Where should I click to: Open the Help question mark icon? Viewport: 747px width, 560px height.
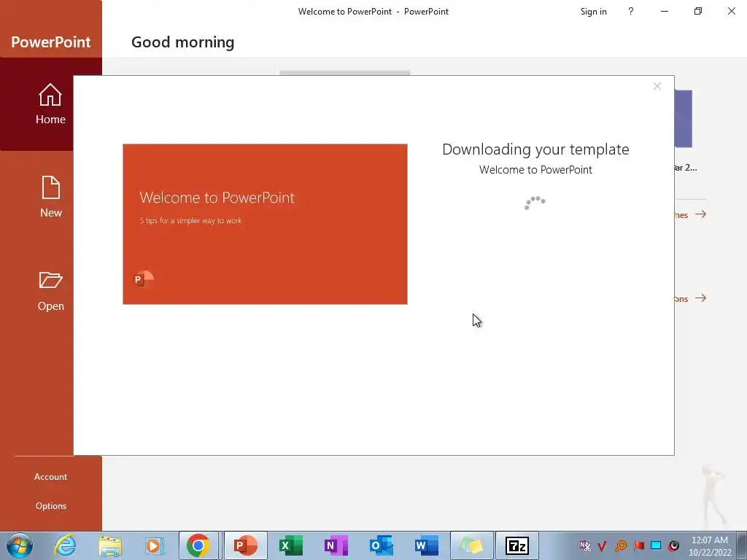(631, 12)
